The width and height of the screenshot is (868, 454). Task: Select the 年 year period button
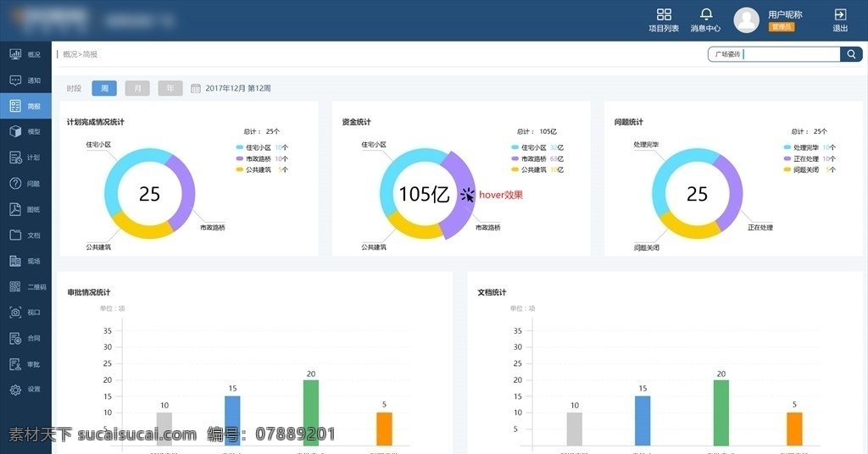click(170, 88)
